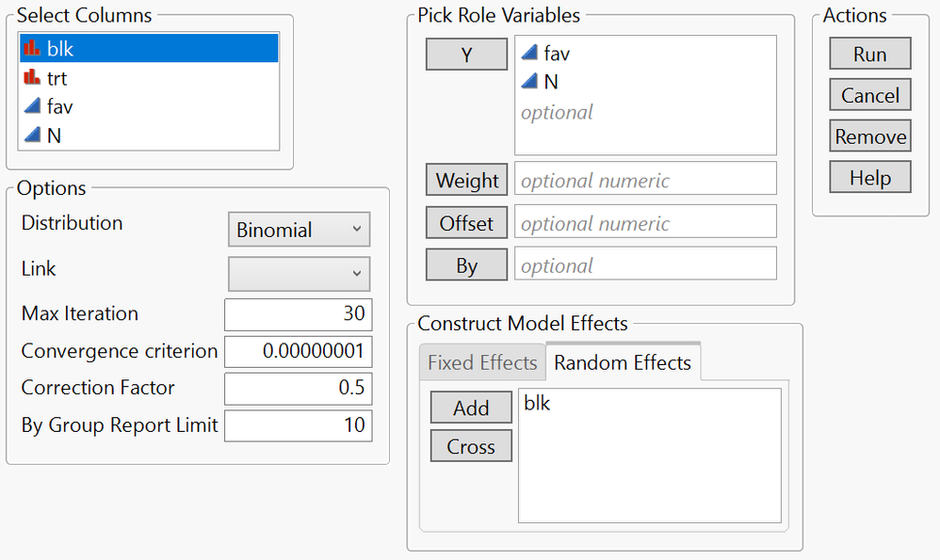Click continuous icon next to N in Y role
The image size is (940, 560).
pos(529,83)
